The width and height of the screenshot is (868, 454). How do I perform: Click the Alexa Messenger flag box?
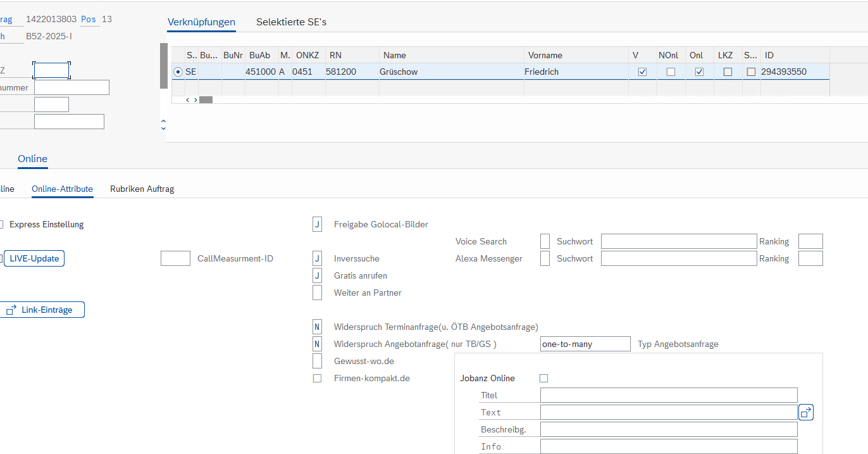pyautogui.click(x=545, y=258)
